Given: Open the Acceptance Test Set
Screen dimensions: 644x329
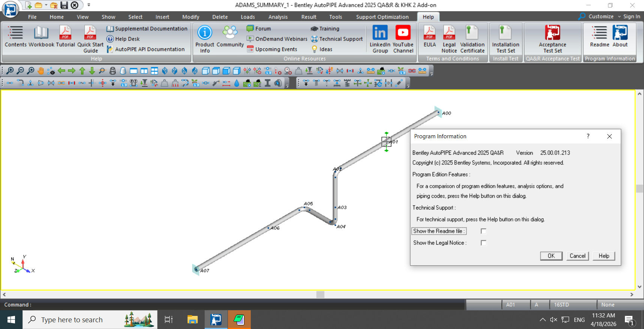Looking at the screenshot, I should click(x=553, y=39).
